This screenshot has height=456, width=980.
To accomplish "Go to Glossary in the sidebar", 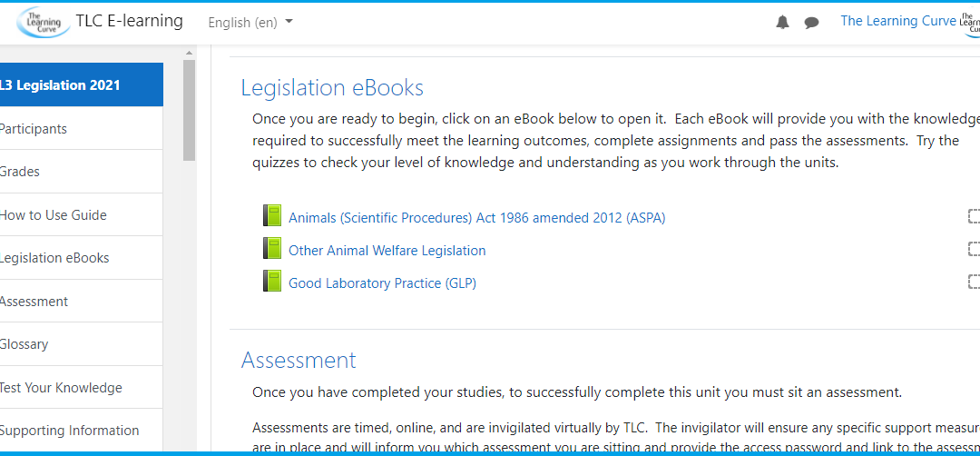I will tap(24, 344).
